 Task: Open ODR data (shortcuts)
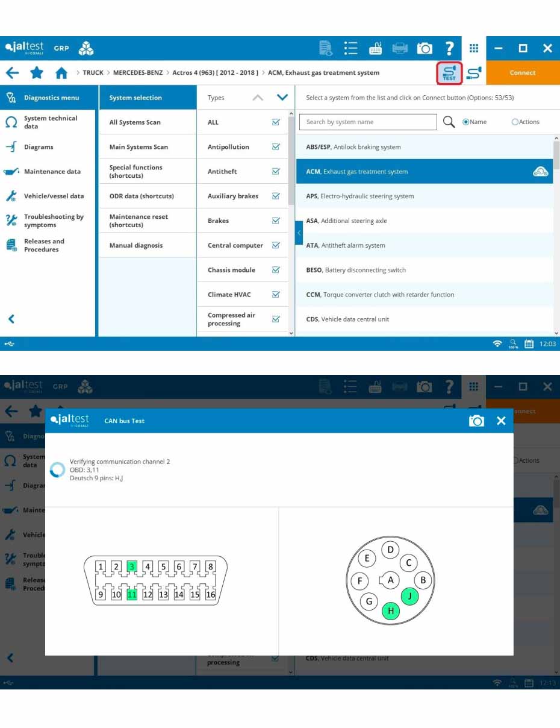coord(148,196)
